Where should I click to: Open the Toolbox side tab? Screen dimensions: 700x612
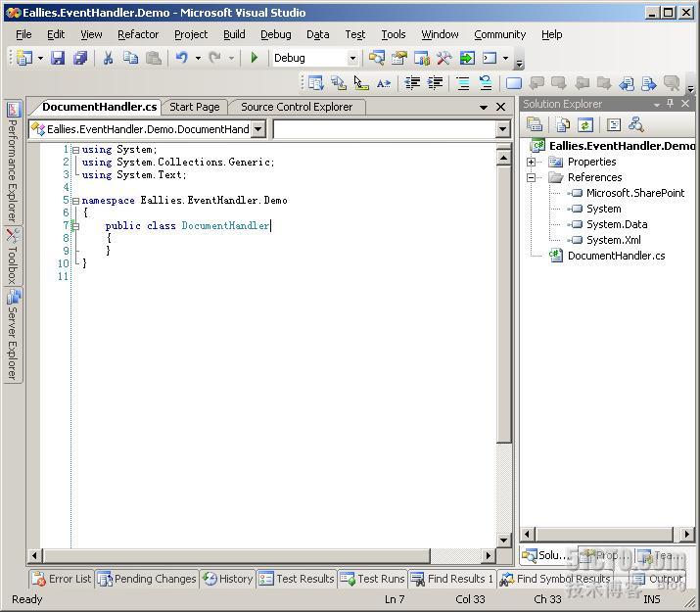(x=13, y=257)
